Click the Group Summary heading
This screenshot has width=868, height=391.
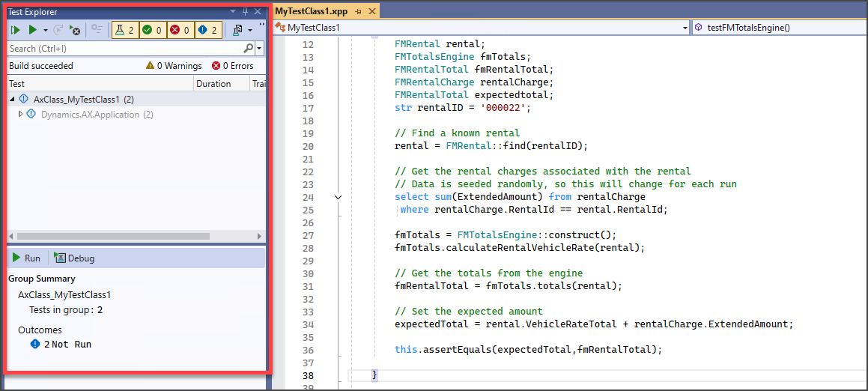(42, 279)
